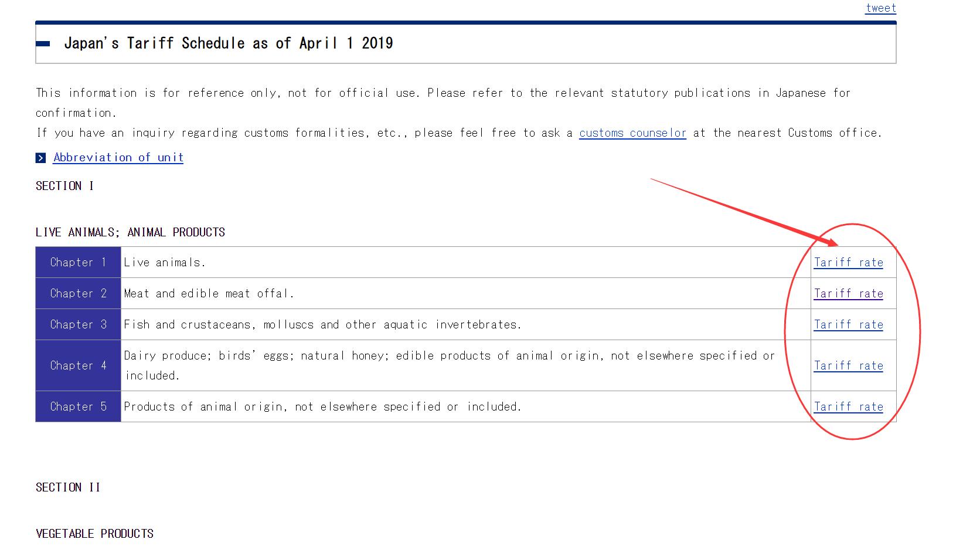980x546 pixels.
Task: Open the Abbreviation of unit link
Action: (118, 157)
